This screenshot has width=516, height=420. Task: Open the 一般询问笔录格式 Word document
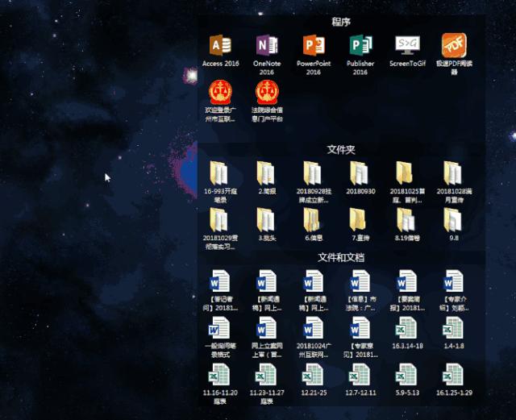coord(220,329)
